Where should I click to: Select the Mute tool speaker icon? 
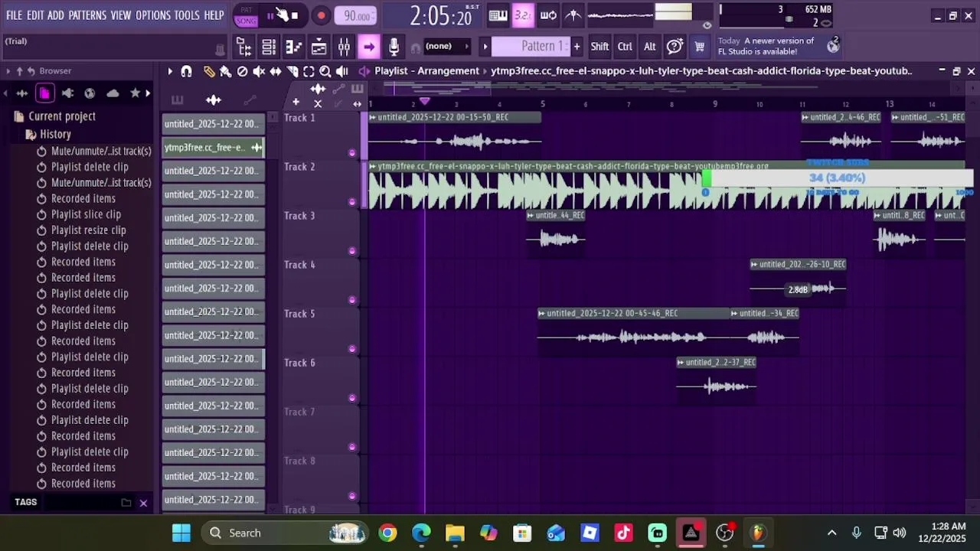259,71
